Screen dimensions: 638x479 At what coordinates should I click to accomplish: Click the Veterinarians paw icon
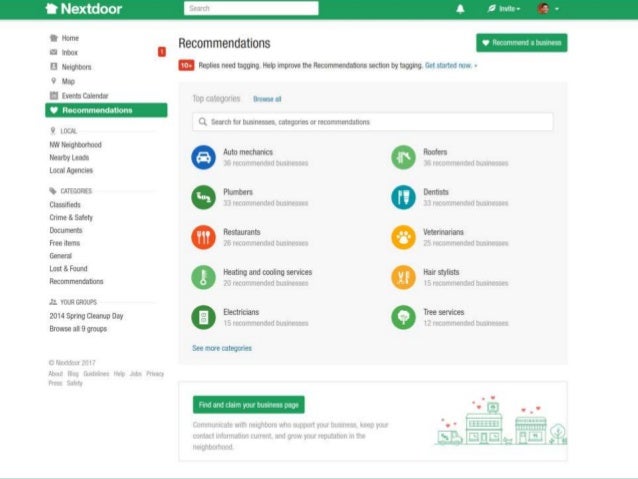tap(403, 237)
